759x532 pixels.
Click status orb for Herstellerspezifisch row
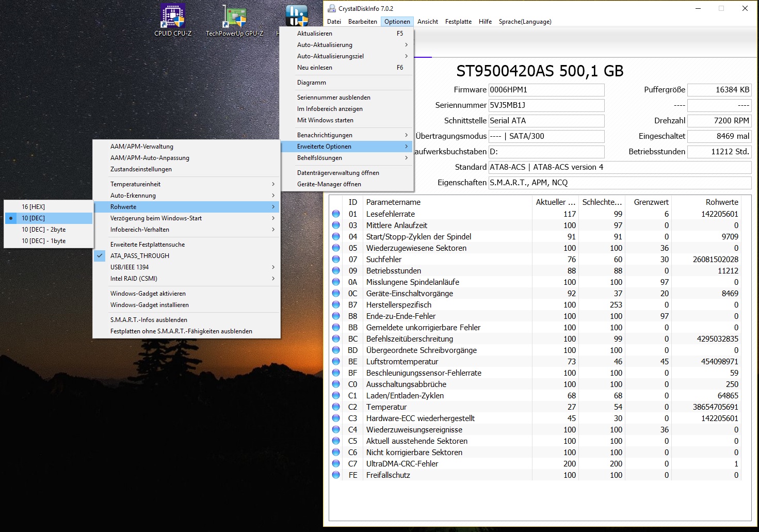click(x=336, y=304)
